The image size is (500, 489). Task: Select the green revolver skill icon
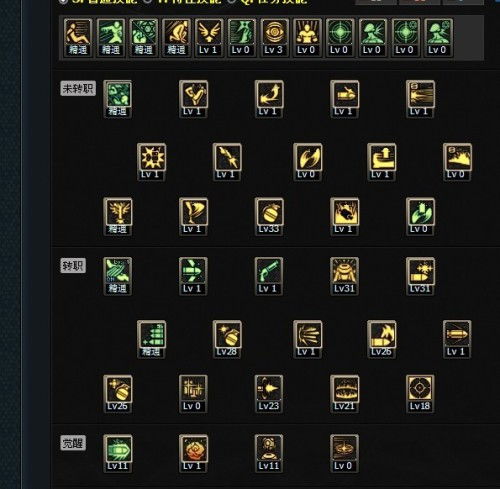pyautogui.click(x=269, y=276)
